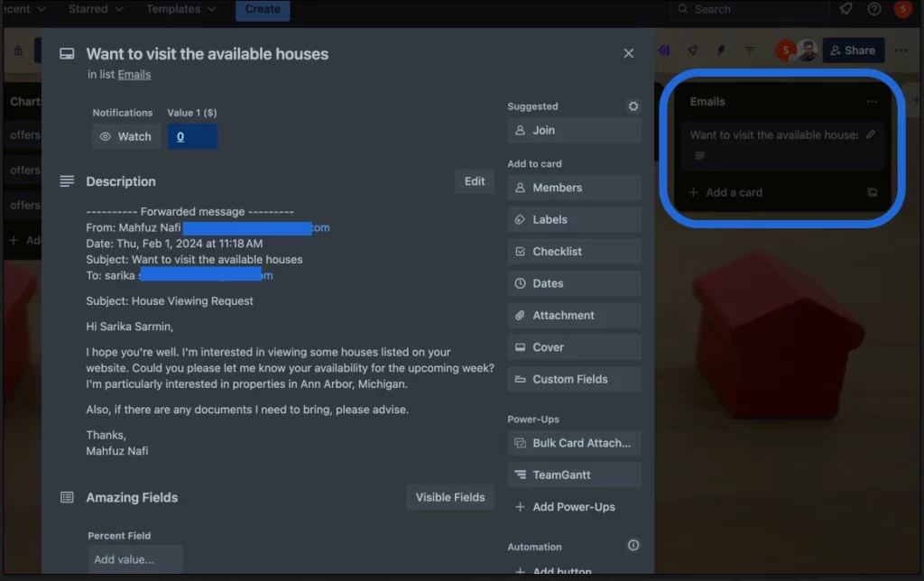Add Labels to the card

574,220
